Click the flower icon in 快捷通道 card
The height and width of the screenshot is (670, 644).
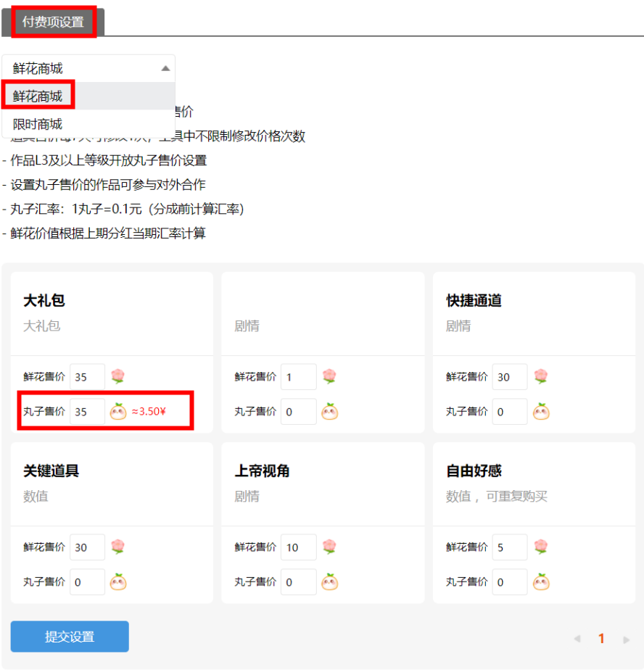[540, 376]
